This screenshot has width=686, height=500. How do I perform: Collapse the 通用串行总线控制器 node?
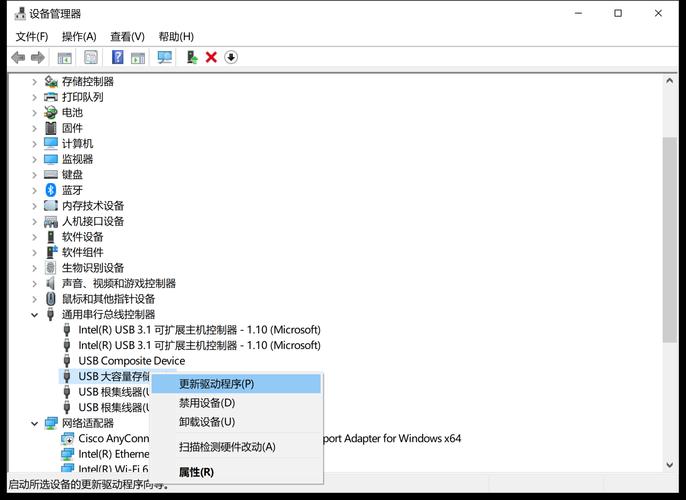[x=34, y=315]
